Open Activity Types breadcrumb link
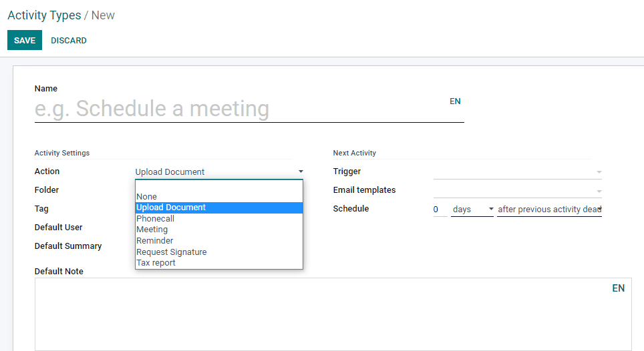Viewport: 644px width, 351px height. pos(44,15)
